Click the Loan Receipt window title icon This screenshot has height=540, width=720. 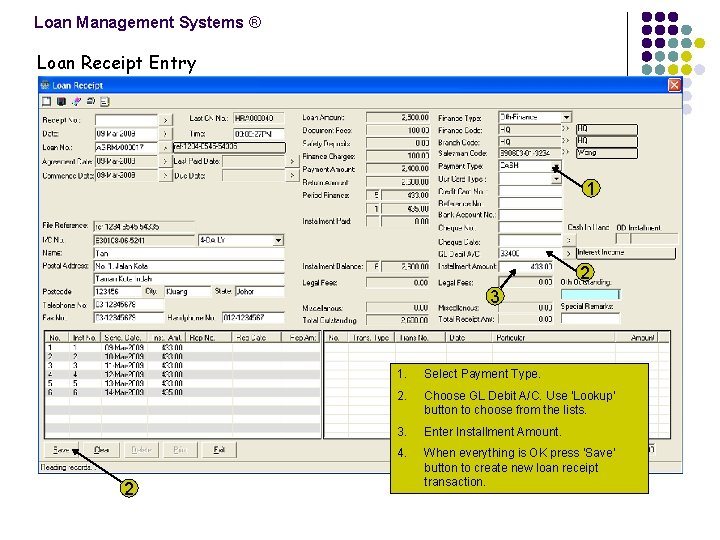pyautogui.click(x=45, y=85)
